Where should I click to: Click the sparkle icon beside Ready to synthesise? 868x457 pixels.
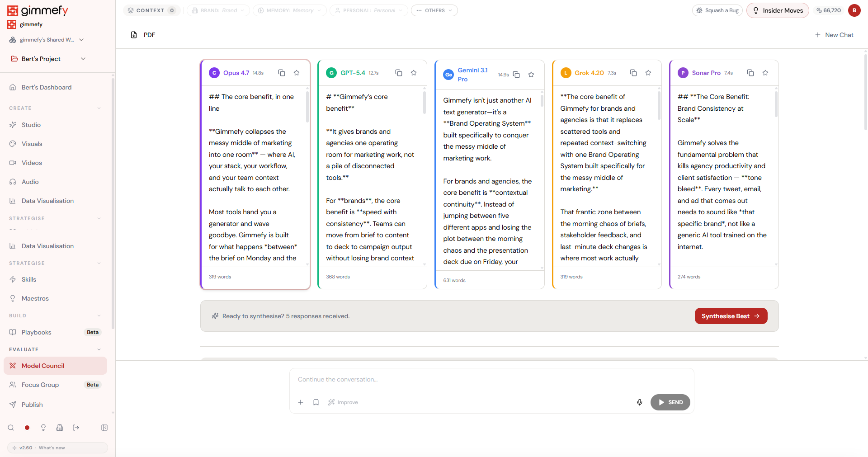[215, 316]
